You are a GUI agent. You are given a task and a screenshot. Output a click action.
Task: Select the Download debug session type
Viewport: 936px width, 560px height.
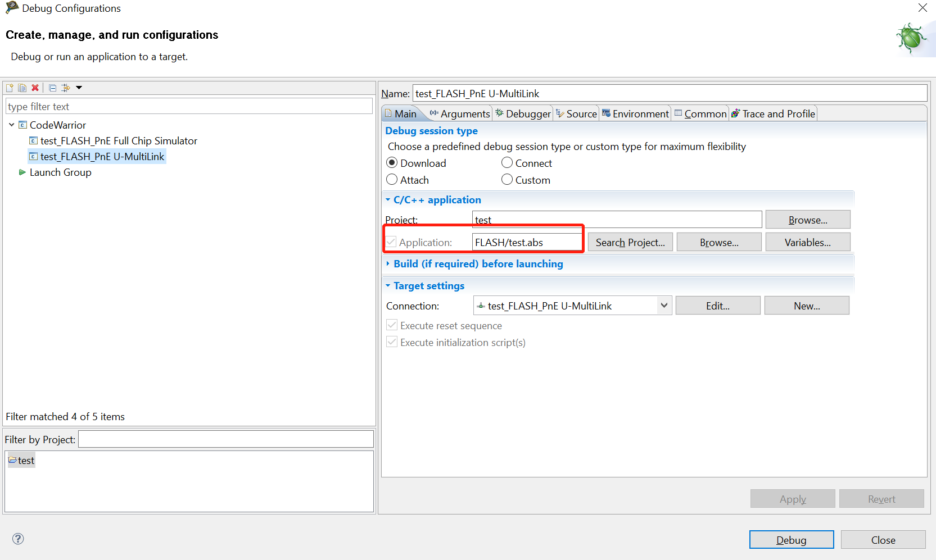[x=392, y=162]
